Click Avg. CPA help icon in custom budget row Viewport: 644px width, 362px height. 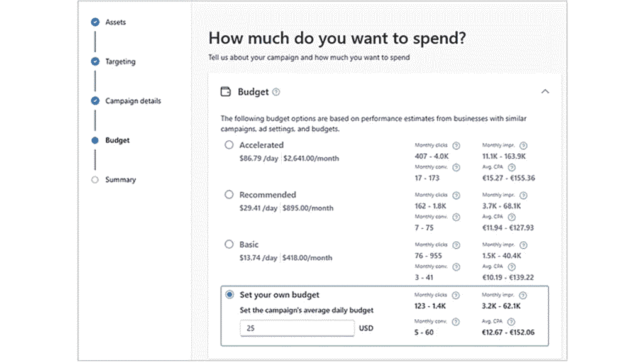click(511, 321)
